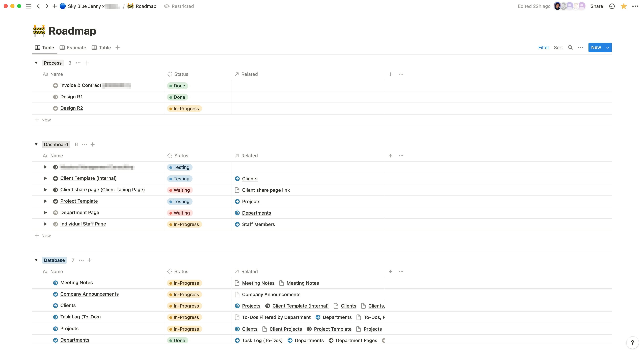Open the Dashboard group options ellipsis
The image size is (644, 354).
tap(85, 144)
